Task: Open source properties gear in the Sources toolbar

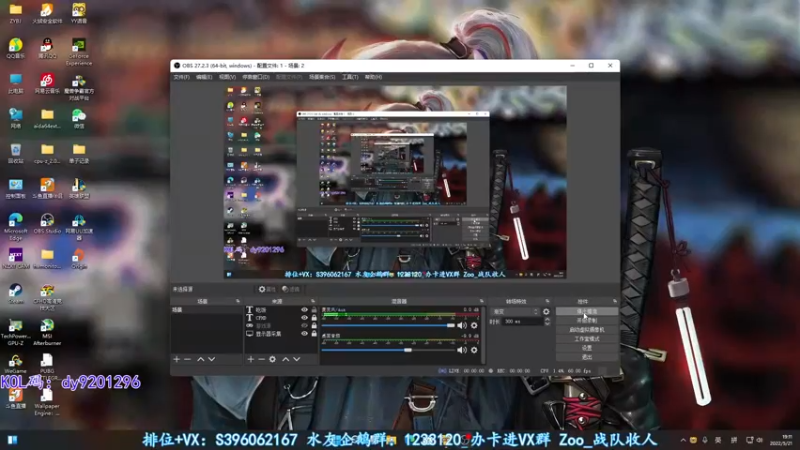Action: (x=272, y=359)
